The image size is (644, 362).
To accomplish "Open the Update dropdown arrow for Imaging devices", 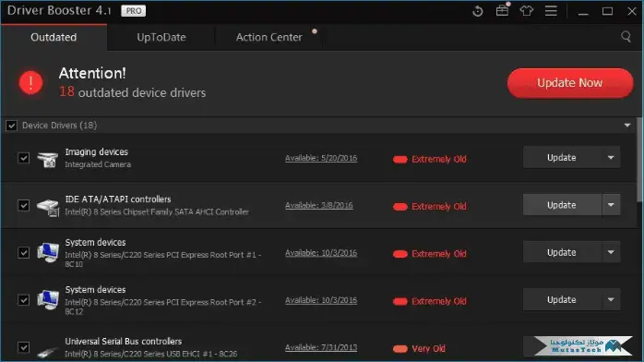I will 611,158.
